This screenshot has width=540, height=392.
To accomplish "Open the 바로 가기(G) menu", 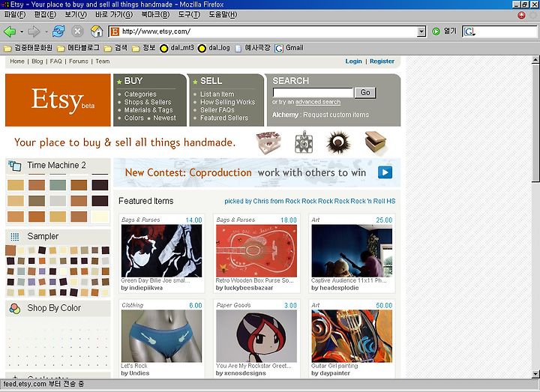I will (x=114, y=15).
